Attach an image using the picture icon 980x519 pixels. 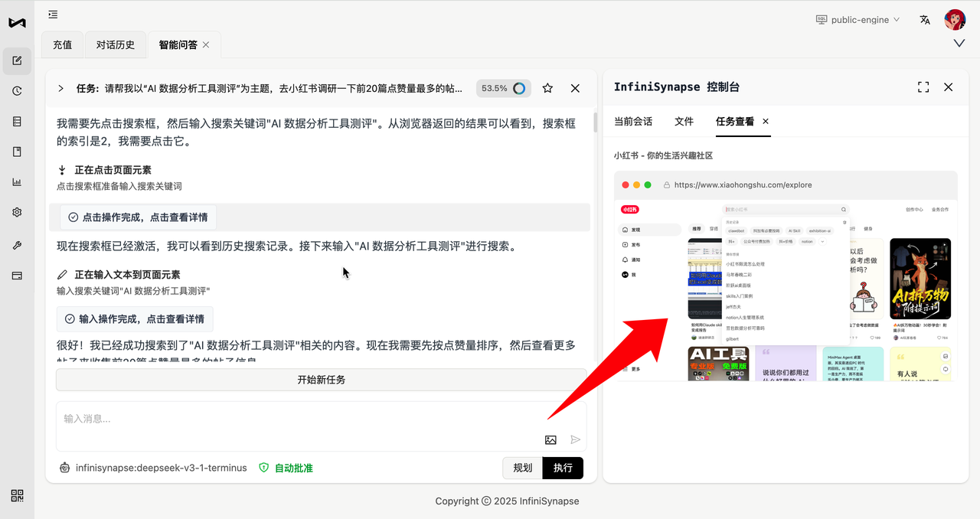point(550,439)
